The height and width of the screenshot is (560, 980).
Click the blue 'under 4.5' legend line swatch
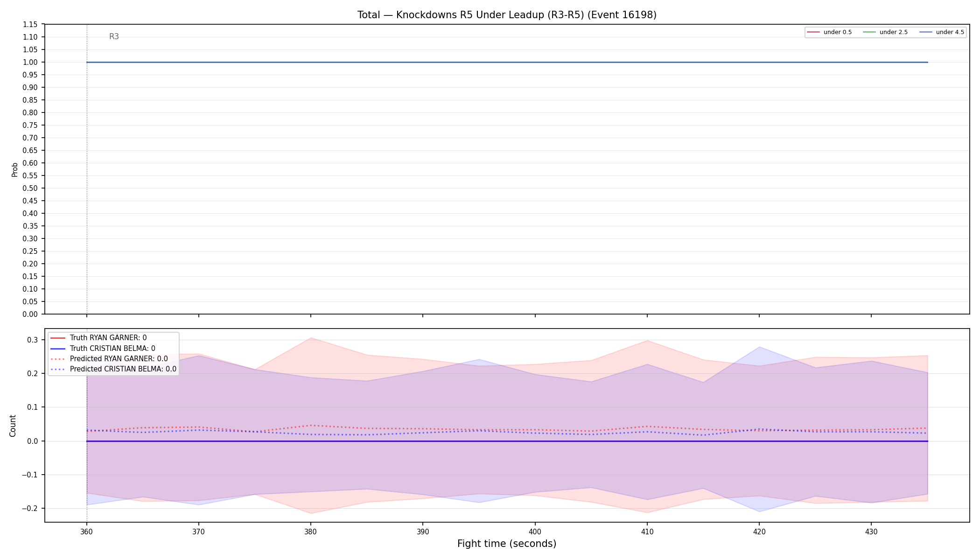(x=926, y=32)
